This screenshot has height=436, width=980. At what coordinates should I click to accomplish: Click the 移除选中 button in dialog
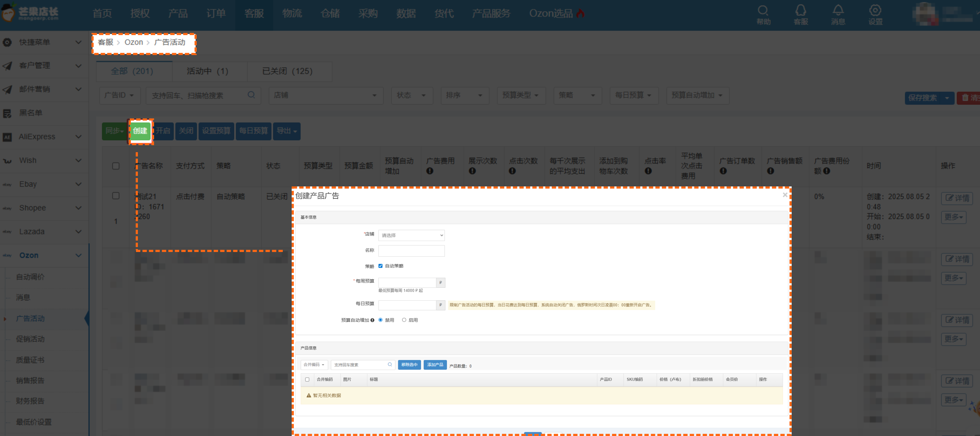click(409, 365)
